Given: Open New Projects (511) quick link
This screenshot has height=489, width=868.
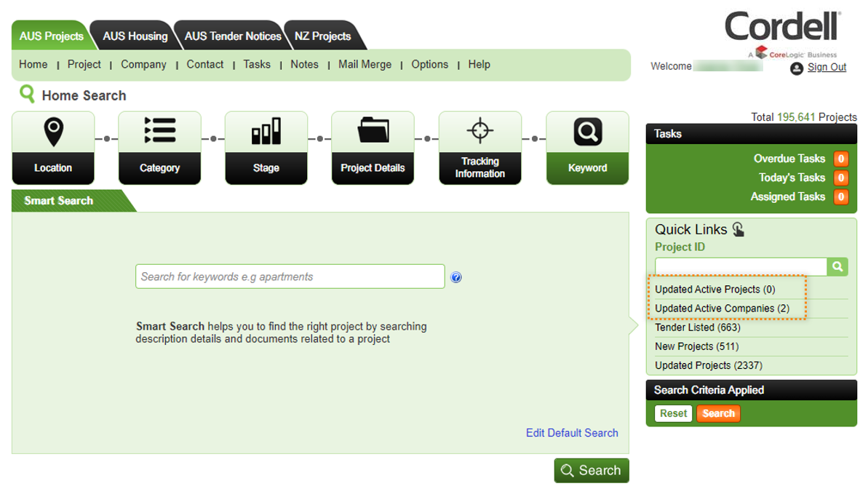Looking at the screenshot, I should 696,346.
